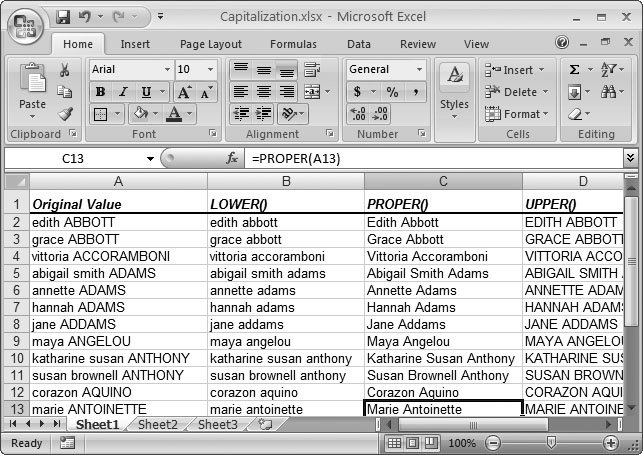Click the Select All corner button
This screenshot has width=643, height=455.
coord(17,181)
